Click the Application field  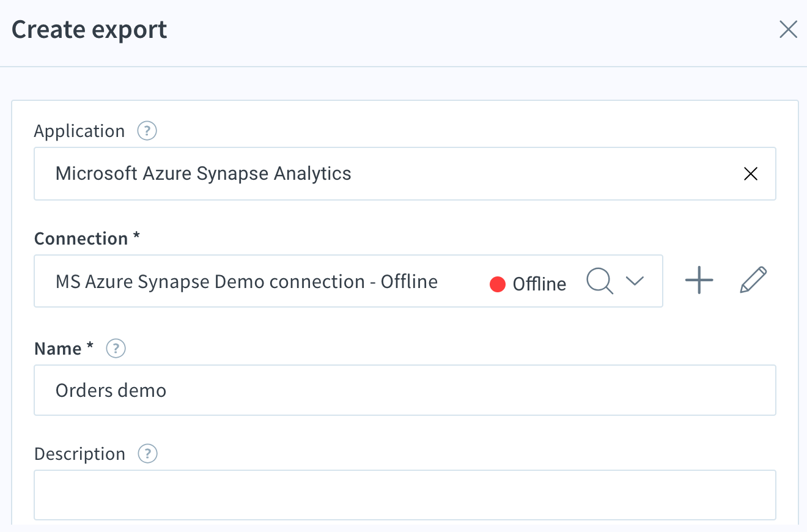[405, 174]
